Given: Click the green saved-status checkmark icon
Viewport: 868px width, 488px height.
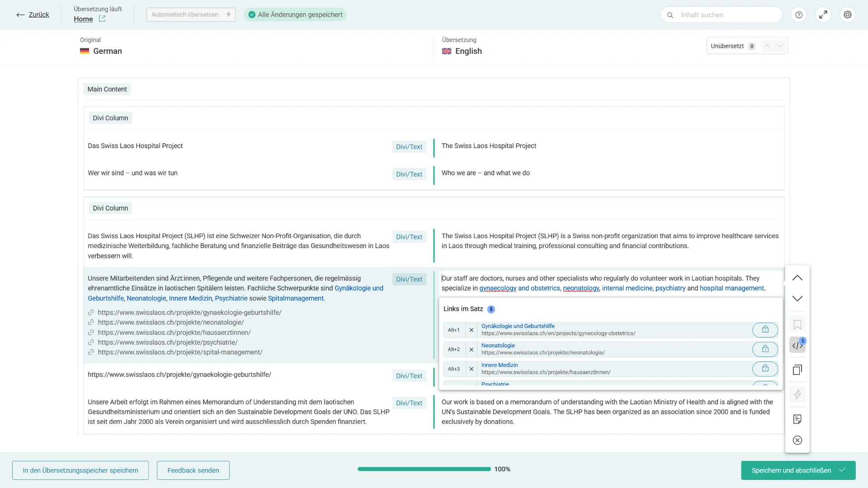Looking at the screenshot, I should (x=252, y=15).
